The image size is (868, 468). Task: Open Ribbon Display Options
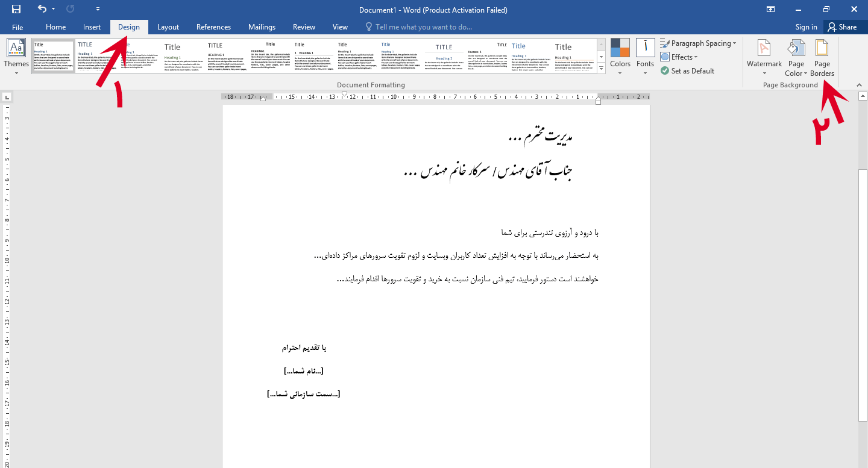click(x=770, y=9)
